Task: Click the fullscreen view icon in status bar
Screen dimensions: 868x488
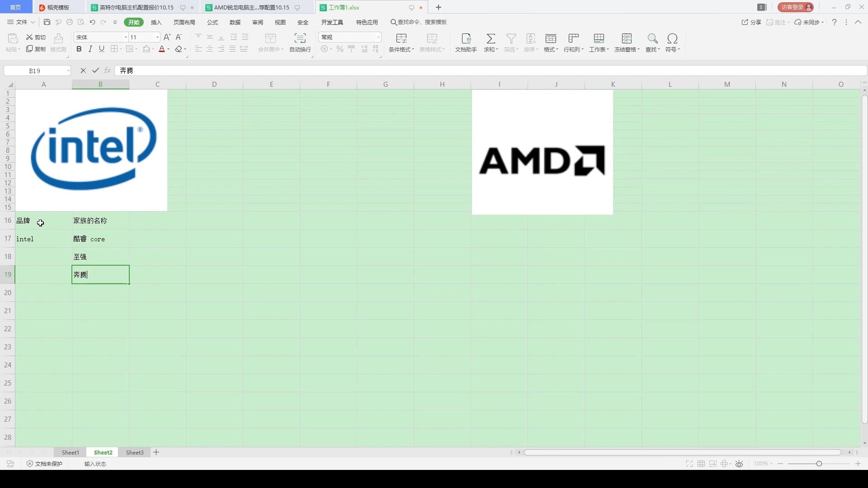Action: point(689,464)
